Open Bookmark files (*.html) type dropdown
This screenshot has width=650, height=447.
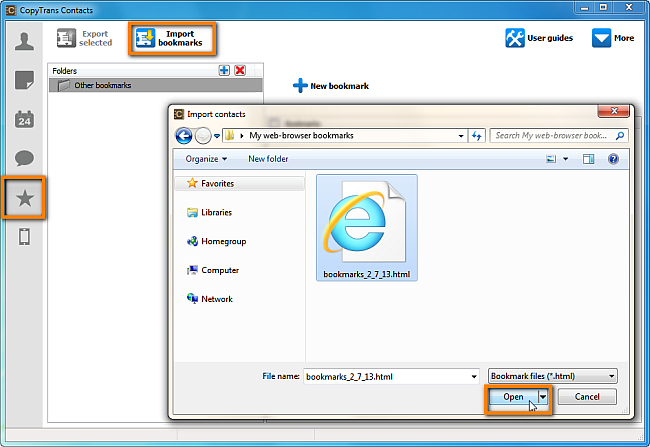tap(553, 376)
